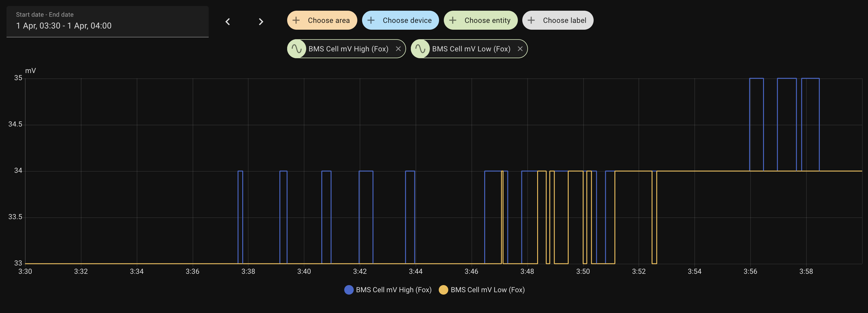868x313 pixels.
Task: Click plus icon on Choose entity
Action: coord(452,20)
